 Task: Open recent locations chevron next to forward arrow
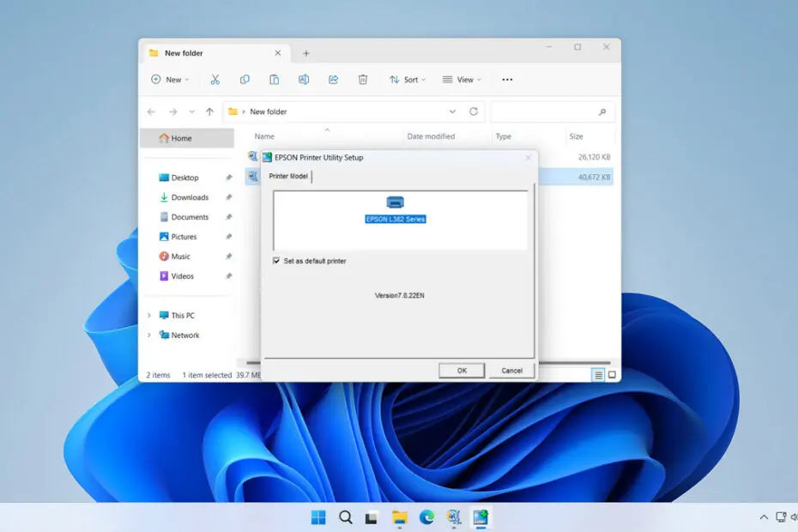(x=192, y=112)
